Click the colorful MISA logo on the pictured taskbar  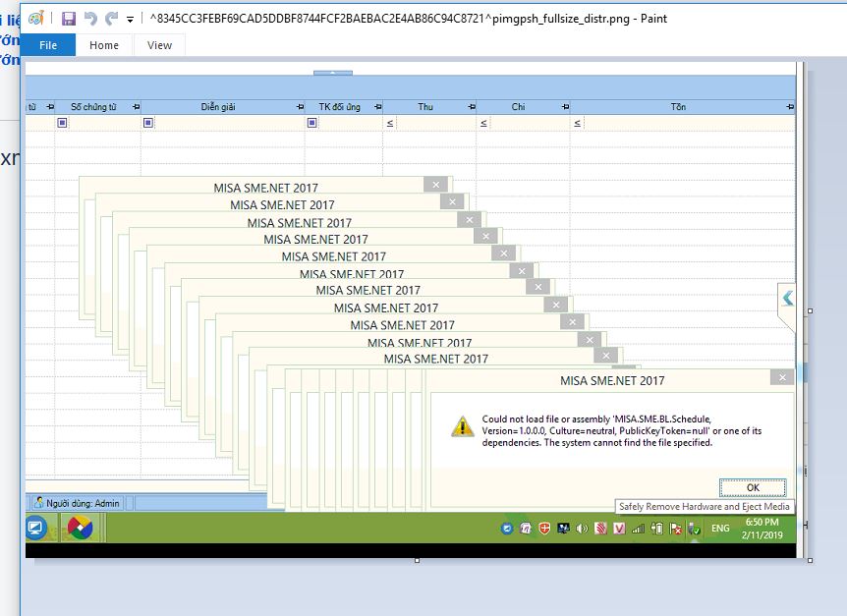coord(80,528)
